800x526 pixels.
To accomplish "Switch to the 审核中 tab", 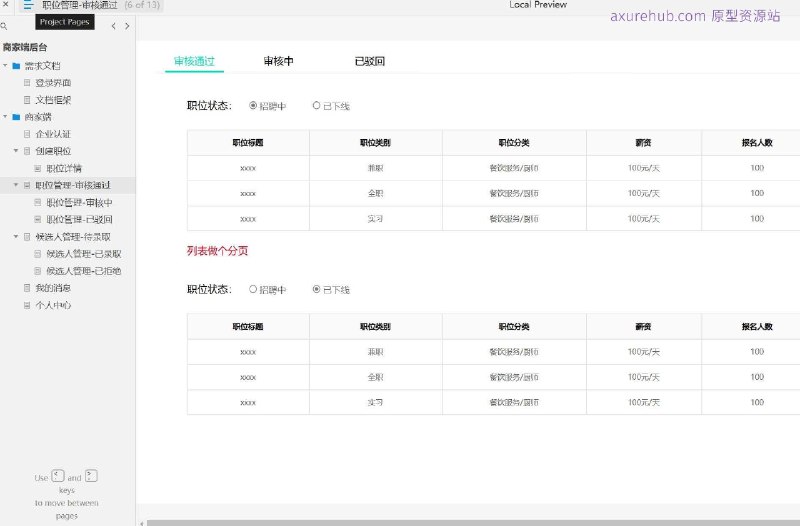I will click(x=279, y=61).
